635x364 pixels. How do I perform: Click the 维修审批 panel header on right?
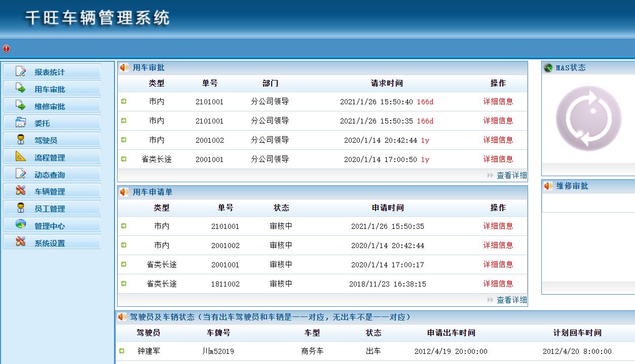[x=572, y=186]
